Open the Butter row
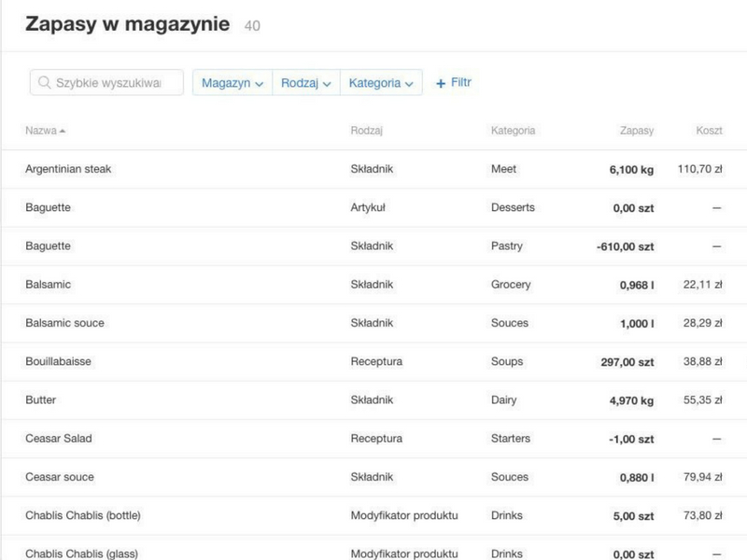747x560 pixels. pos(373,400)
